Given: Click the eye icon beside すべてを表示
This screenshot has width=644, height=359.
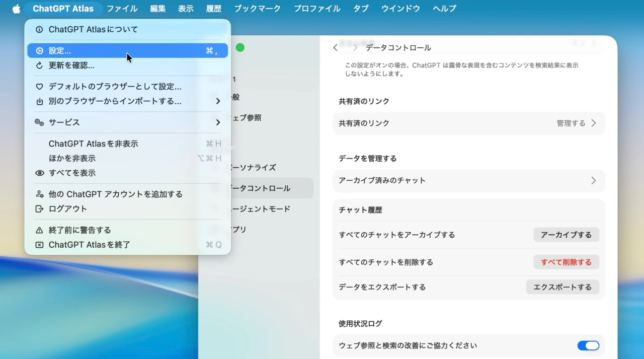Looking at the screenshot, I should point(39,173).
